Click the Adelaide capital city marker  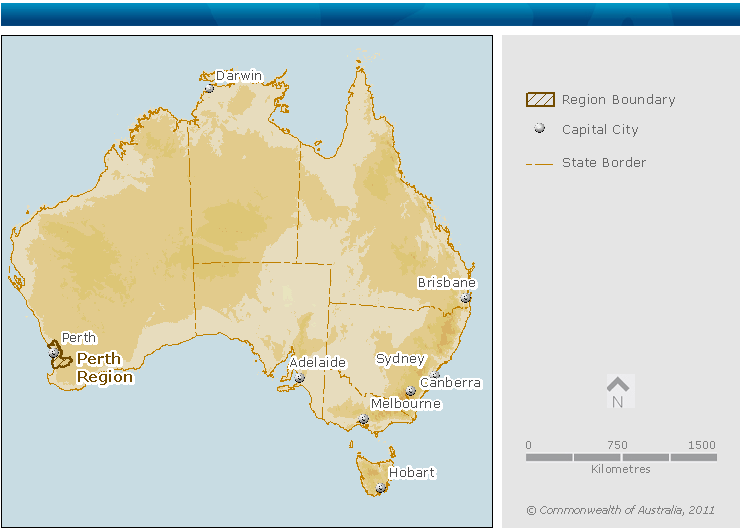tap(299, 378)
